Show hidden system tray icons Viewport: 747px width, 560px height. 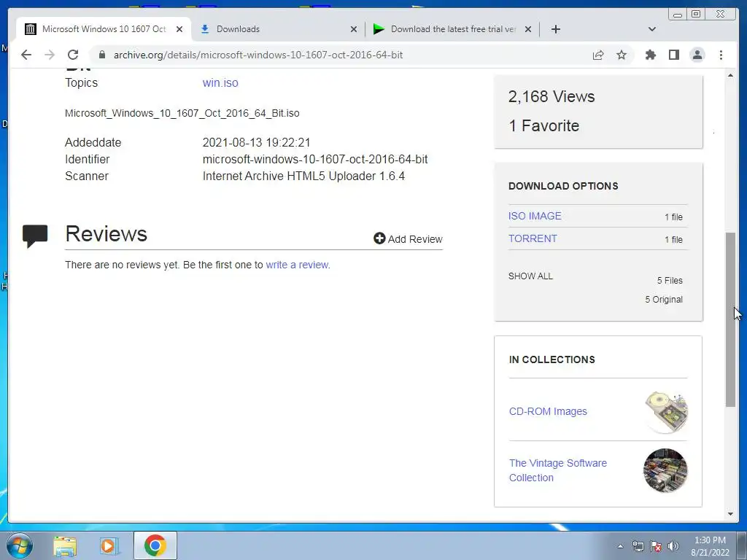point(620,546)
